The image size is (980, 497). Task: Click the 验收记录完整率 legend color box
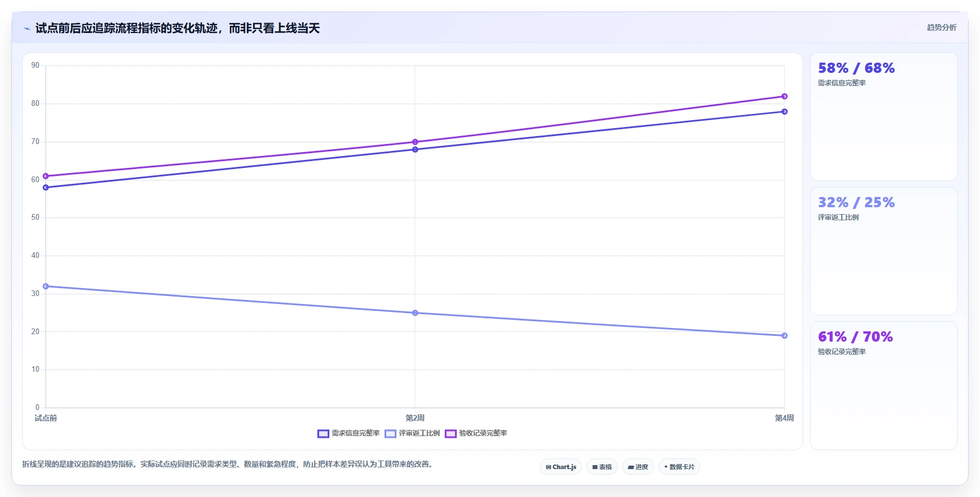(450, 434)
